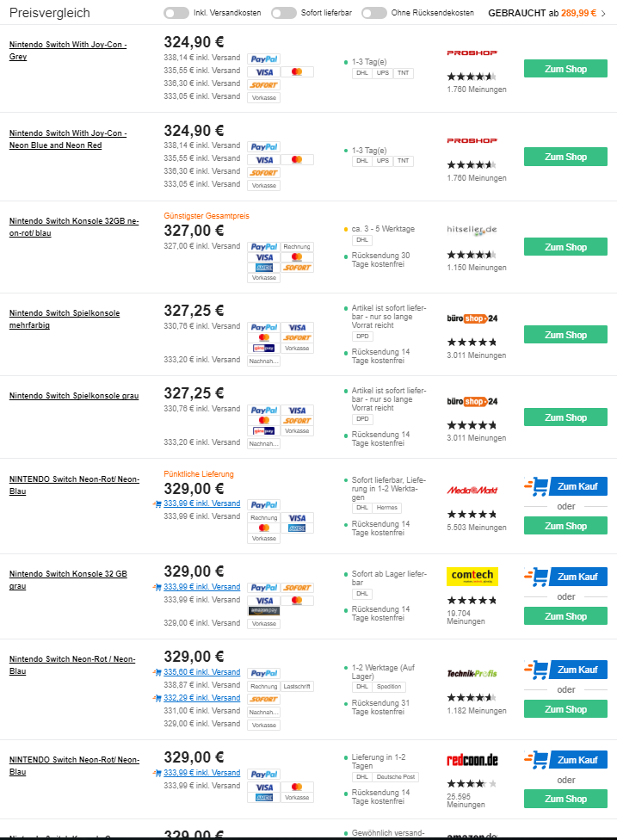Open Zum Shop for the hitseller.de offer

pyautogui.click(x=565, y=247)
